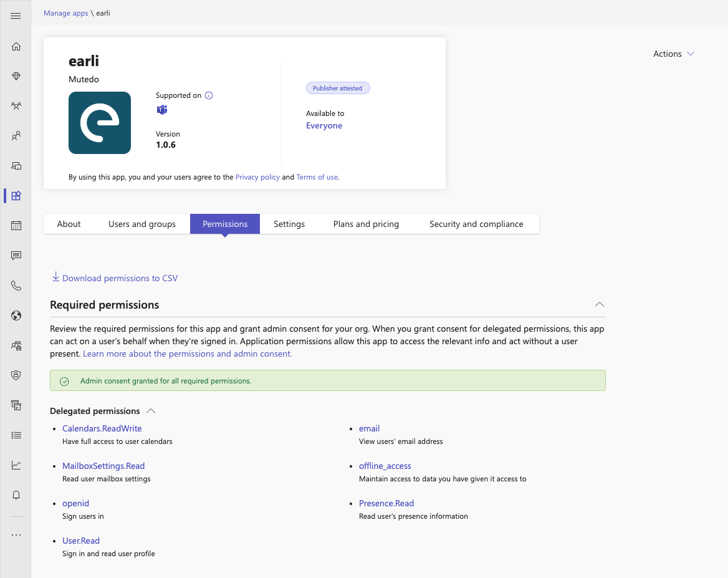728x578 pixels.
Task: Click the 'Available to' label
Action: pos(325,113)
